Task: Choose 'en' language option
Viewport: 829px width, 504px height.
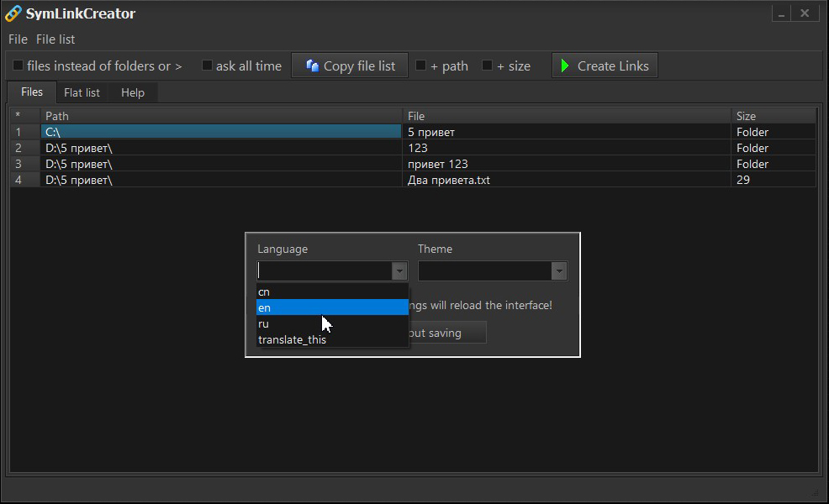Action: tap(332, 307)
